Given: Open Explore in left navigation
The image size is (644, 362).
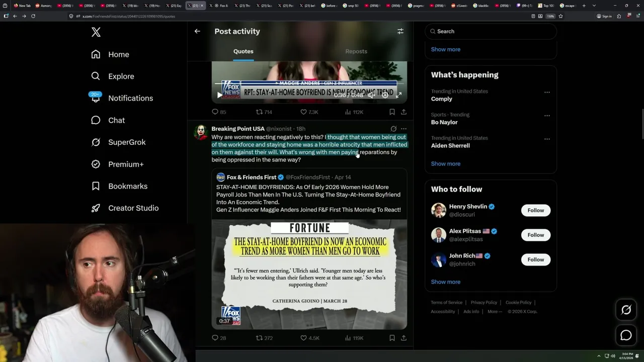Looking at the screenshot, I should 113,76.
